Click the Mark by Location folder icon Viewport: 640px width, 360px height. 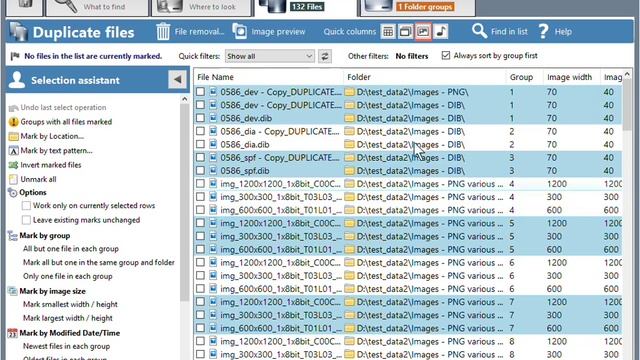coord(13,136)
